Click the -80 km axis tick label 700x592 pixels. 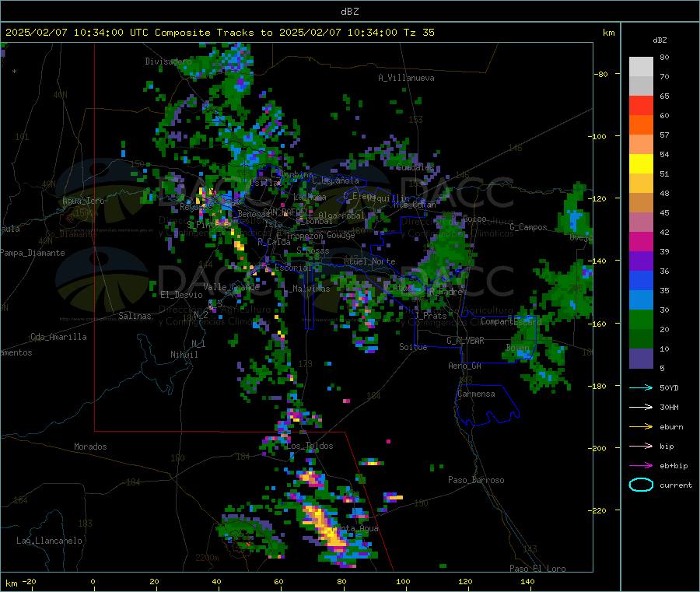[x=601, y=74]
